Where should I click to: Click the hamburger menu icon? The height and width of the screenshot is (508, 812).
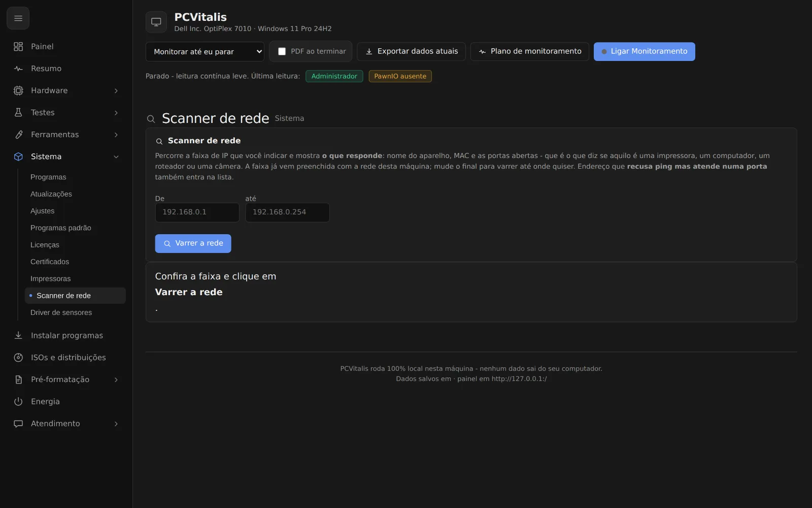pyautogui.click(x=18, y=18)
